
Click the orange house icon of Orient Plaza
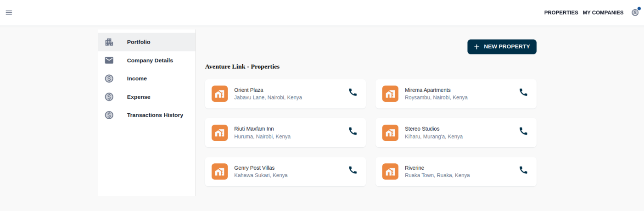tap(219, 94)
